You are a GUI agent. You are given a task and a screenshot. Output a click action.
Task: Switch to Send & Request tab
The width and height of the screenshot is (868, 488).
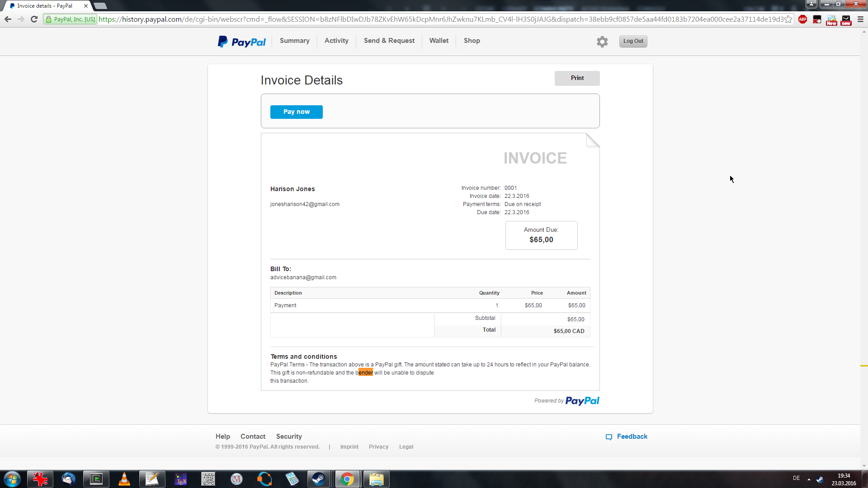pos(389,41)
